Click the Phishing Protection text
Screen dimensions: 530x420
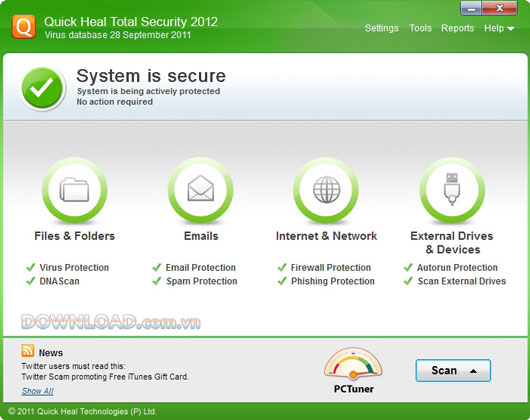pos(333,281)
